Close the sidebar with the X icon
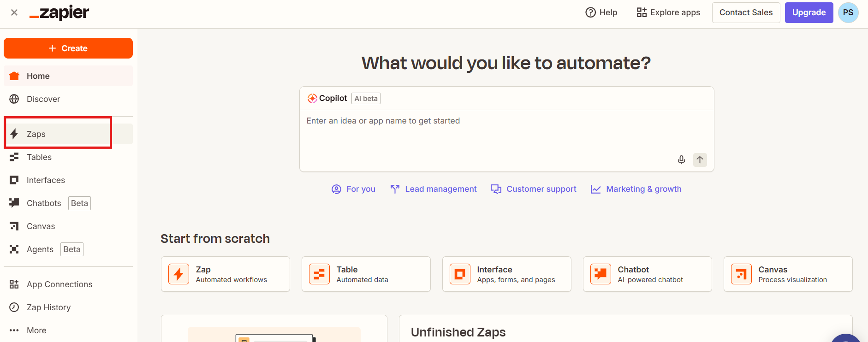 (14, 12)
